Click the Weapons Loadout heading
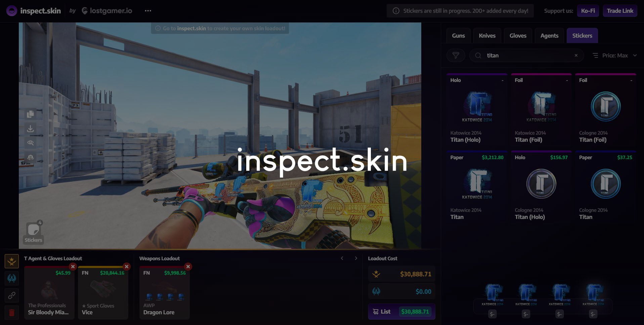 point(160,259)
